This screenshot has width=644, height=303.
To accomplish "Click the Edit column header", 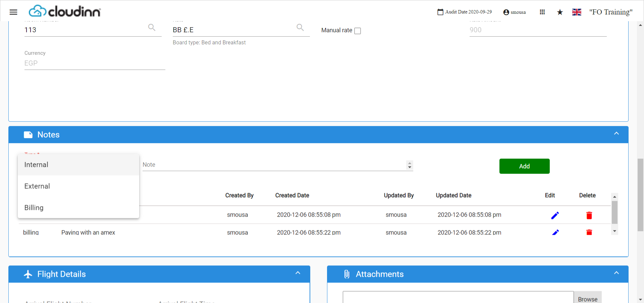I will click(550, 196).
